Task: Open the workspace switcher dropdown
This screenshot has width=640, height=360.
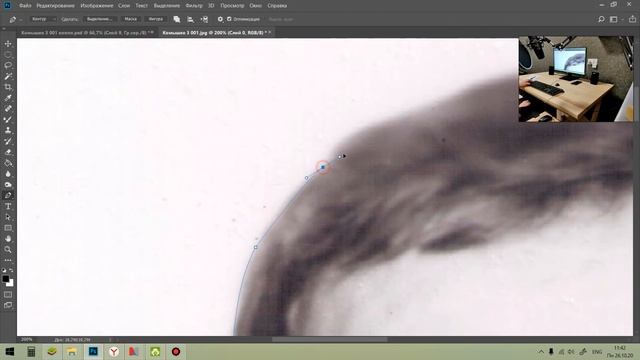Action: pyautogui.click(x=616, y=19)
